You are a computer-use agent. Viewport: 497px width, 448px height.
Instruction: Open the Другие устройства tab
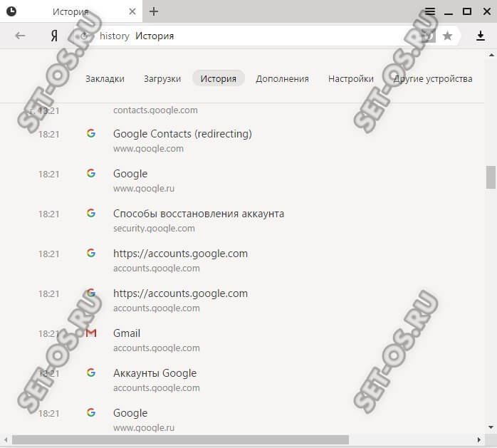pyautogui.click(x=433, y=78)
